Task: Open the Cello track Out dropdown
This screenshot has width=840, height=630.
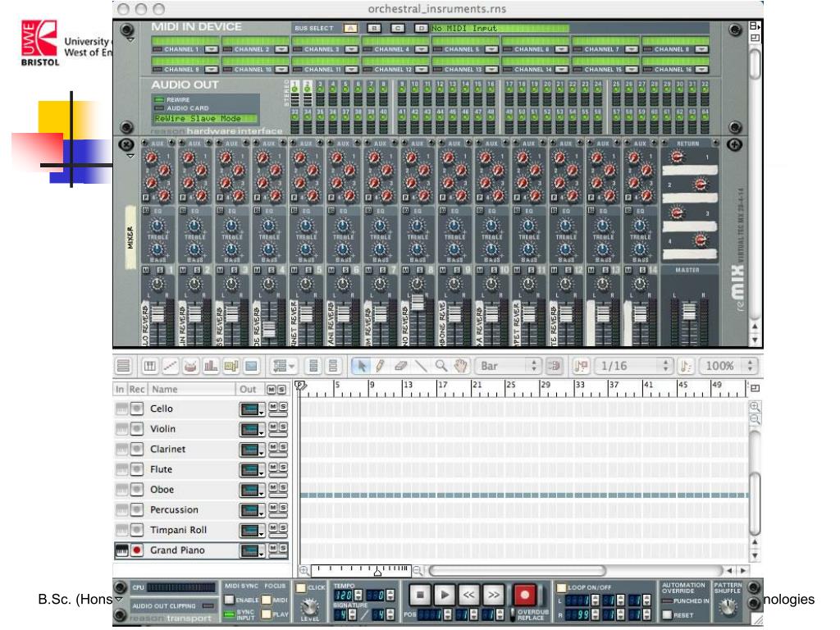Action: tap(252, 410)
